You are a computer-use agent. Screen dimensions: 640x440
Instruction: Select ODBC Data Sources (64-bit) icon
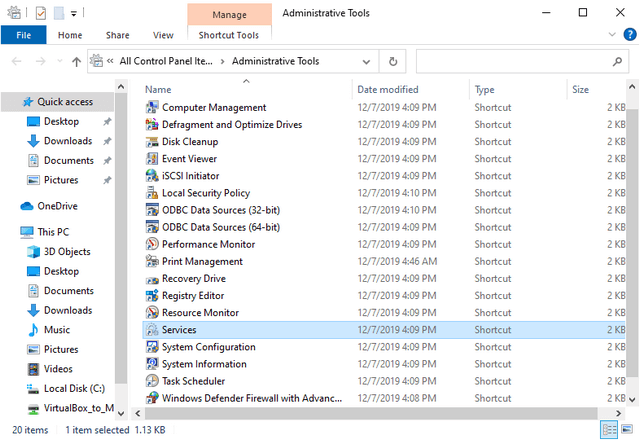tap(152, 227)
